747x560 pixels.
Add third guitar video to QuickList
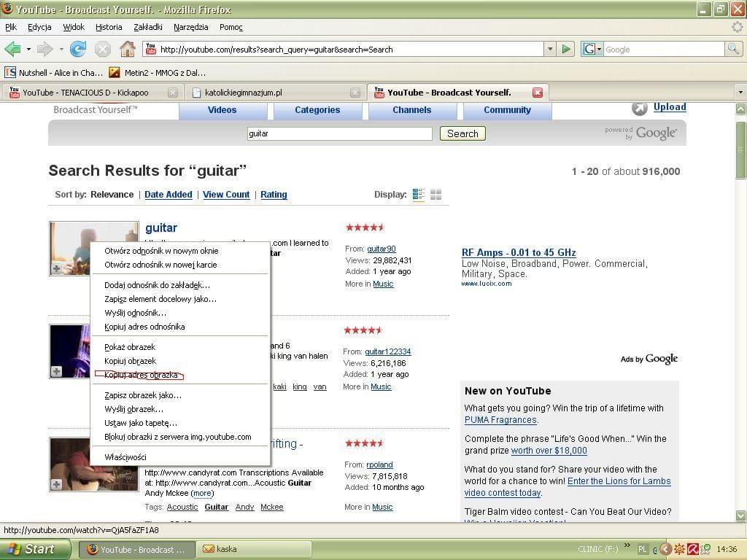pos(56,485)
